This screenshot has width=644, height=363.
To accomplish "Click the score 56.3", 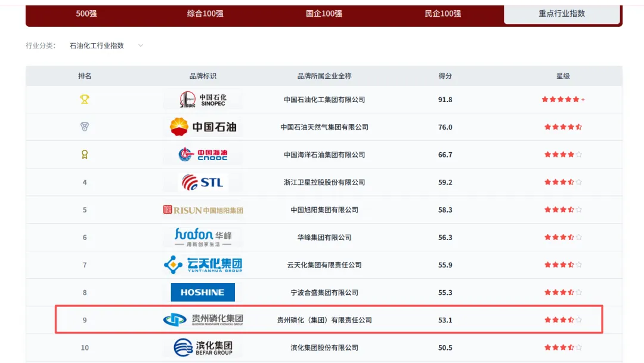I will [445, 237].
